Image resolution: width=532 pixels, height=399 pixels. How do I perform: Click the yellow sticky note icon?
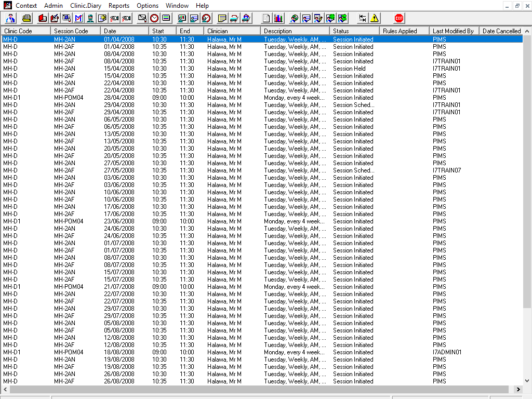pyautogui.click(x=222, y=18)
